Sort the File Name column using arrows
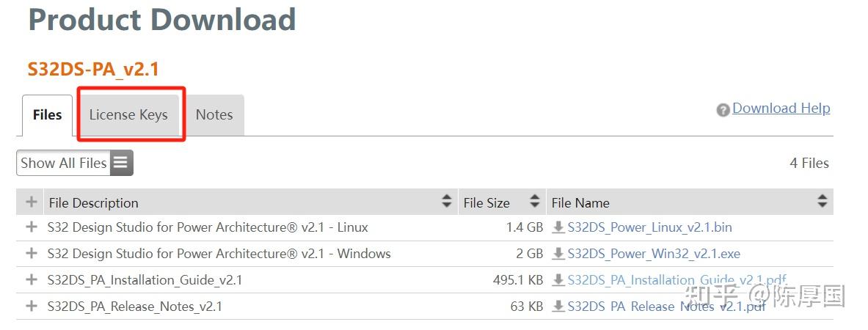 (x=822, y=202)
